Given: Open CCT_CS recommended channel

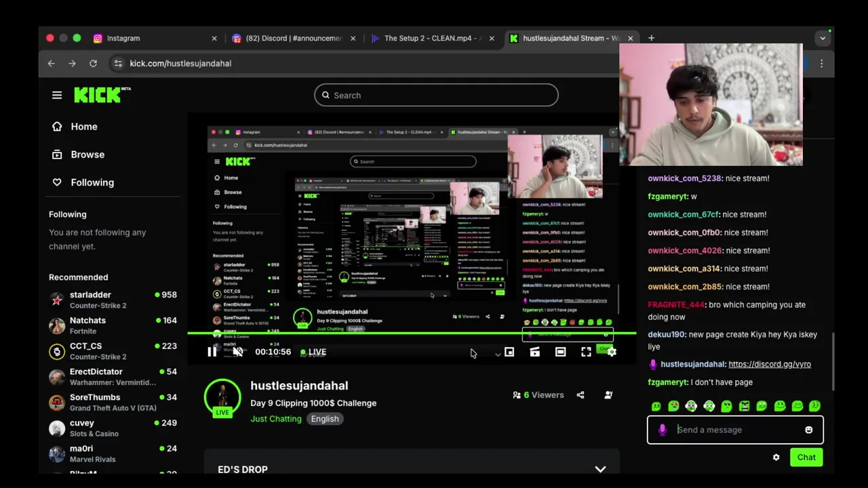Looking at the screenshot, I should tap(113, 351).
